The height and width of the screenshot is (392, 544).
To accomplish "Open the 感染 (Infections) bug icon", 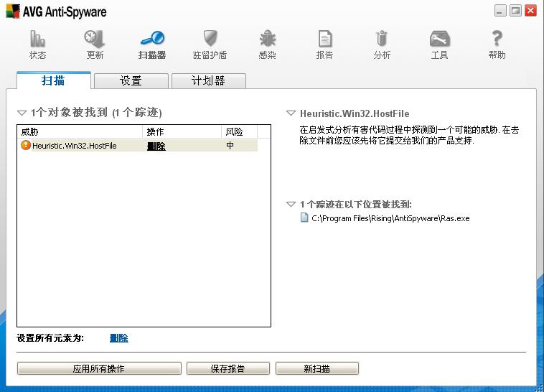I will 267,38.
